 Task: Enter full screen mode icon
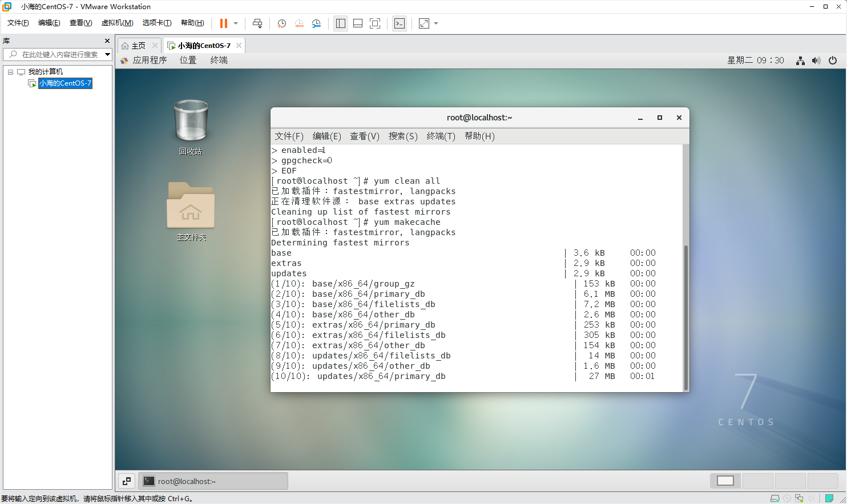click(375, 23)
